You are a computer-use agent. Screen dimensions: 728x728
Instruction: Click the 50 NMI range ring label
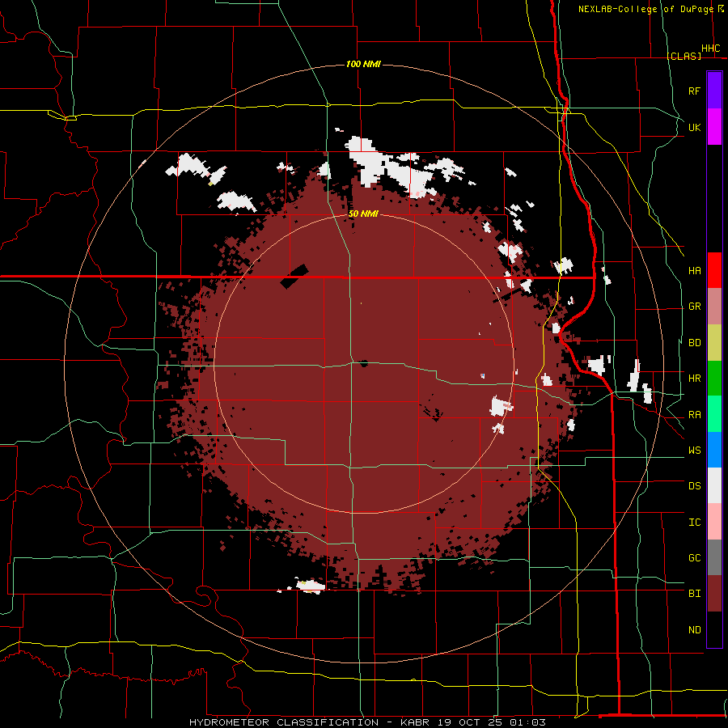click(363, 214)
